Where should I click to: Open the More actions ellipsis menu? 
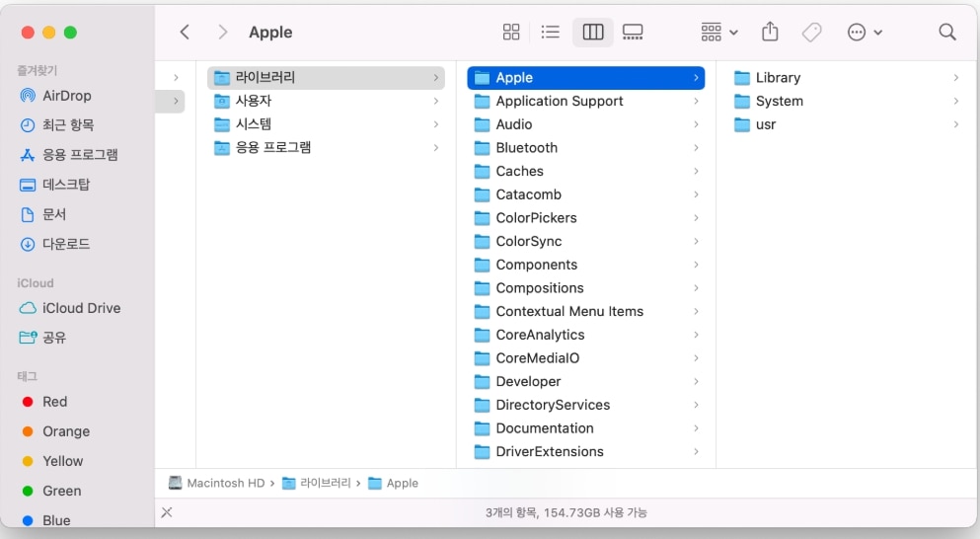point(865,32)
